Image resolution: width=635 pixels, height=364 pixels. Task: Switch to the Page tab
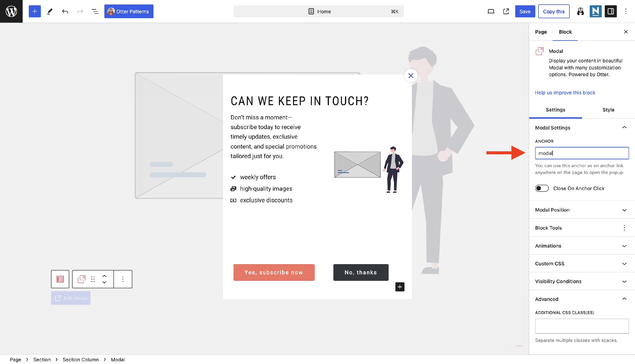(541, 32)
